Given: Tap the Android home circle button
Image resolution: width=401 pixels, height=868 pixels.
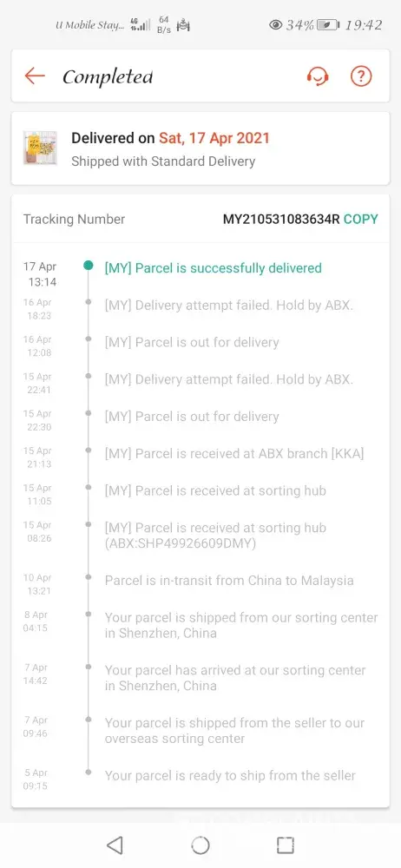Looking at the screenshot, I should (x=200, y=845).
